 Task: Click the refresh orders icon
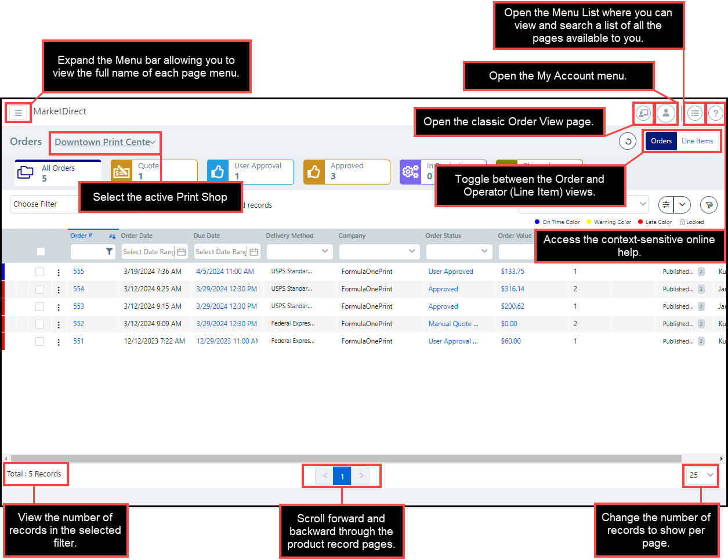(x=628, y=141)
